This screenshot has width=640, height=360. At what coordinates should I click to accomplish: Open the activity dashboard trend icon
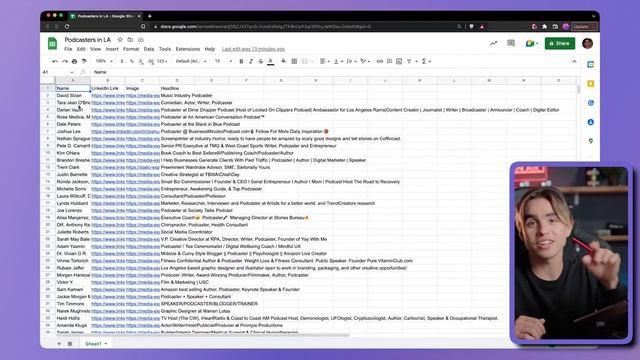tap(493, 43)
